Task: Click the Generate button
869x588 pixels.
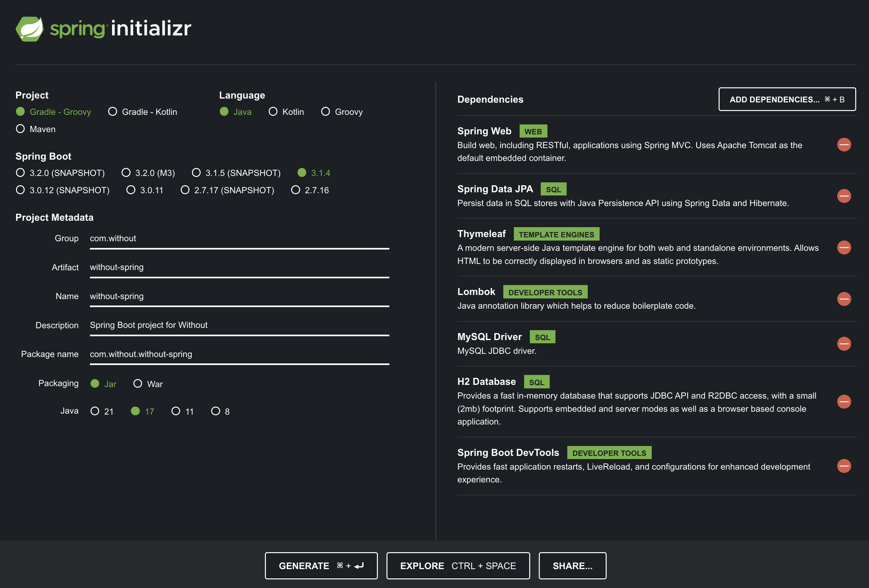Action: click(x=321, y=566)
